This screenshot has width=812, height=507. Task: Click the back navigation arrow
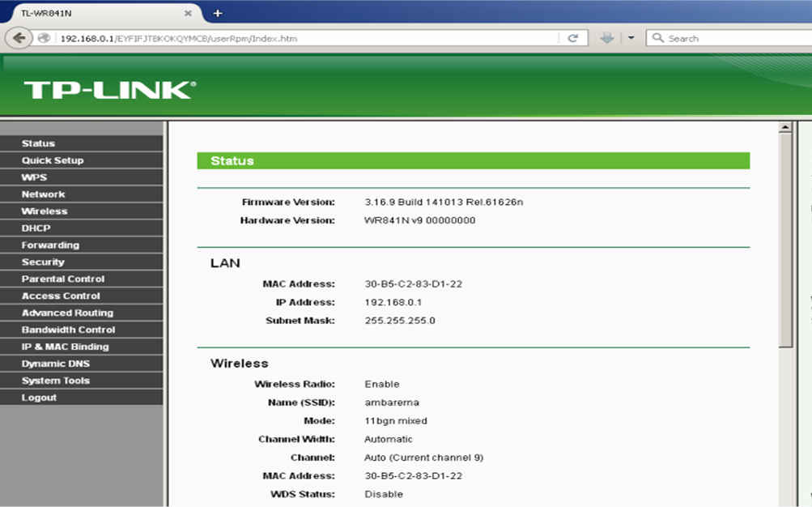point(18,37)
